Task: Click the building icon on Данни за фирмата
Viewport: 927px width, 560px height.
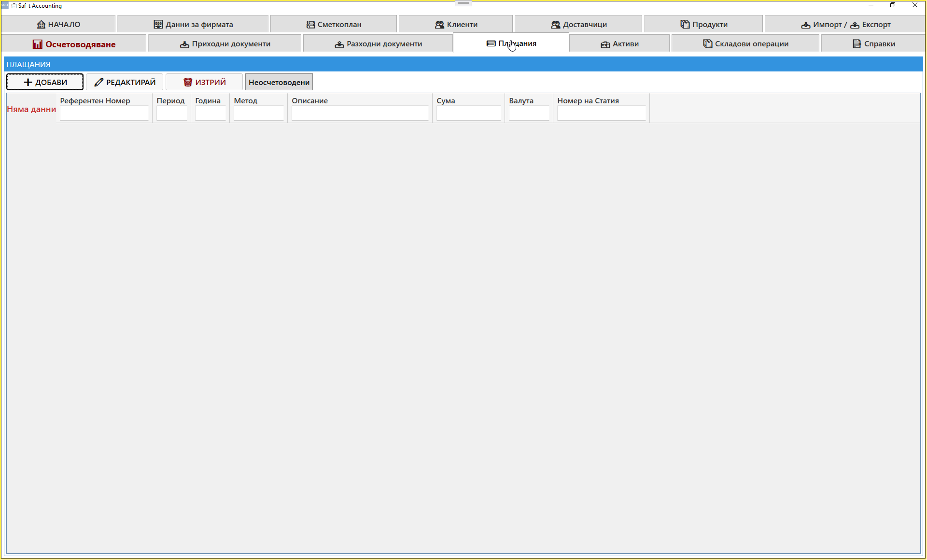Action: (x=158, y=24)
